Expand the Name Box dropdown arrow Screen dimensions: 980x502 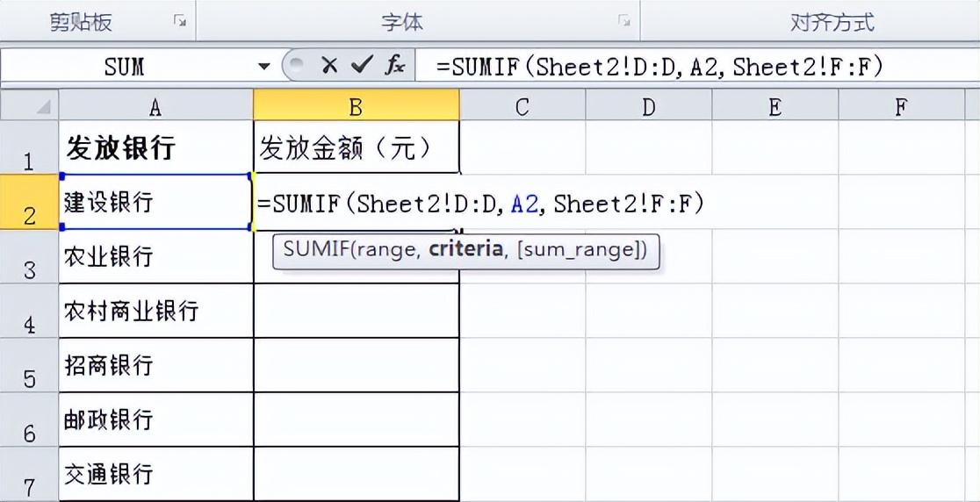coord(263,67)
